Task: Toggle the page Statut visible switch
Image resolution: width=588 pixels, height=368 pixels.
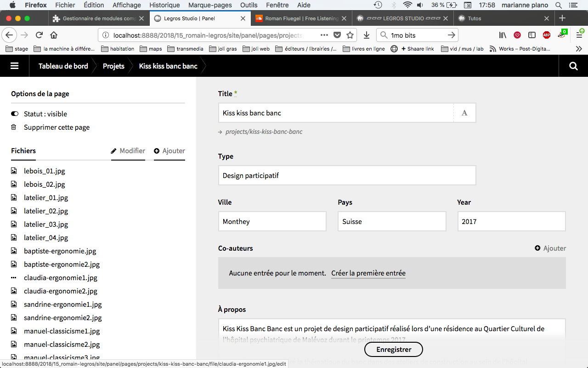Action: pos(15,114)
